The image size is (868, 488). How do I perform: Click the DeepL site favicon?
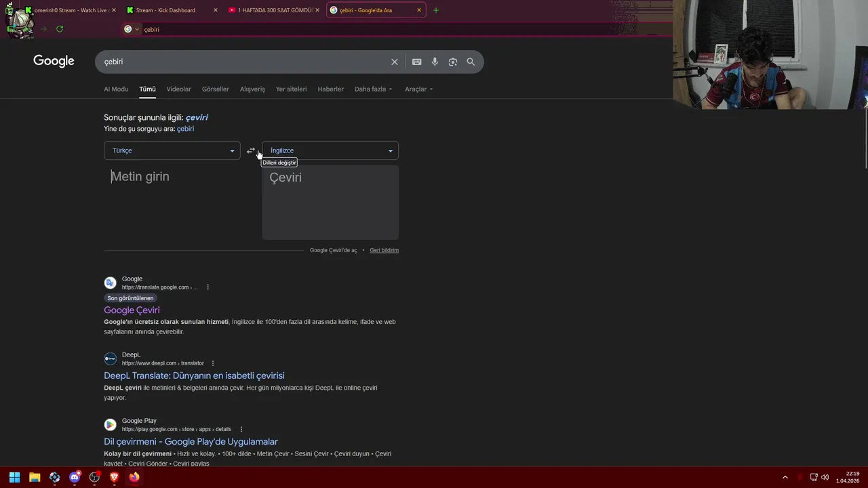pyautogui.click(x=110, y=359)
